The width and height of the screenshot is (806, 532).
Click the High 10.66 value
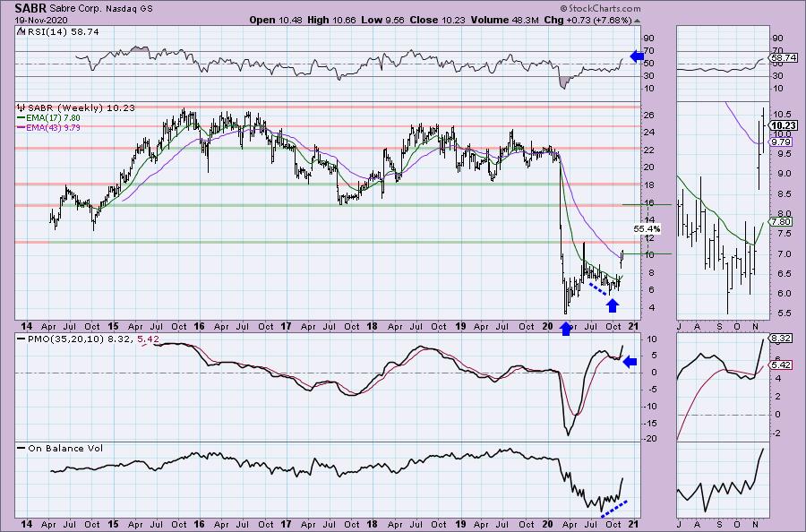(x=331, y=20)
